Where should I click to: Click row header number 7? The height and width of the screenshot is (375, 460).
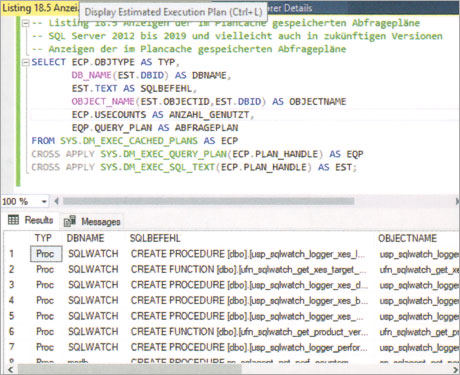(12, 347)
